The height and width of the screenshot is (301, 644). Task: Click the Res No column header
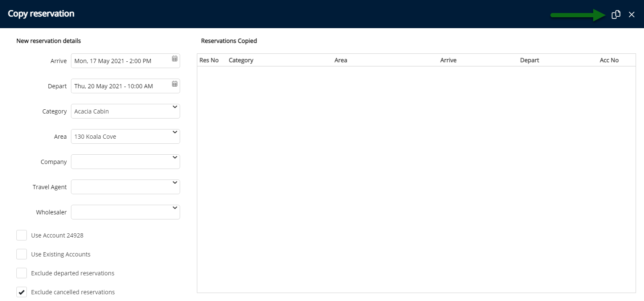tap(209, 60)
